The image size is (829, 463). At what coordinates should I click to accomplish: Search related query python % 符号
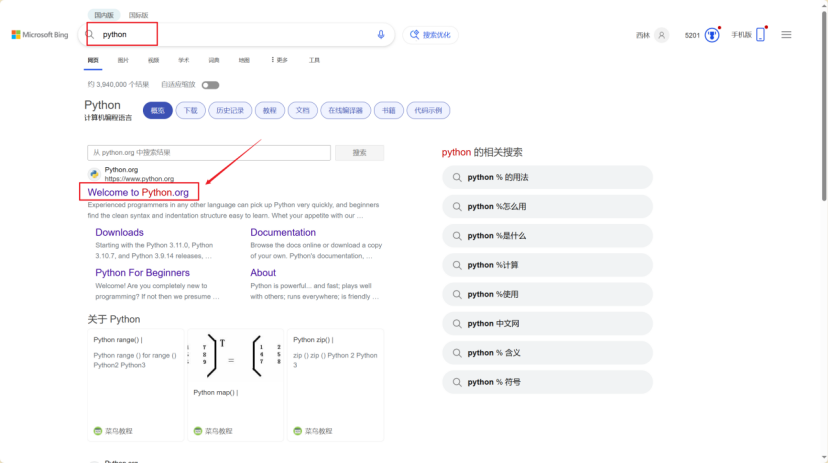click(548, 382)
